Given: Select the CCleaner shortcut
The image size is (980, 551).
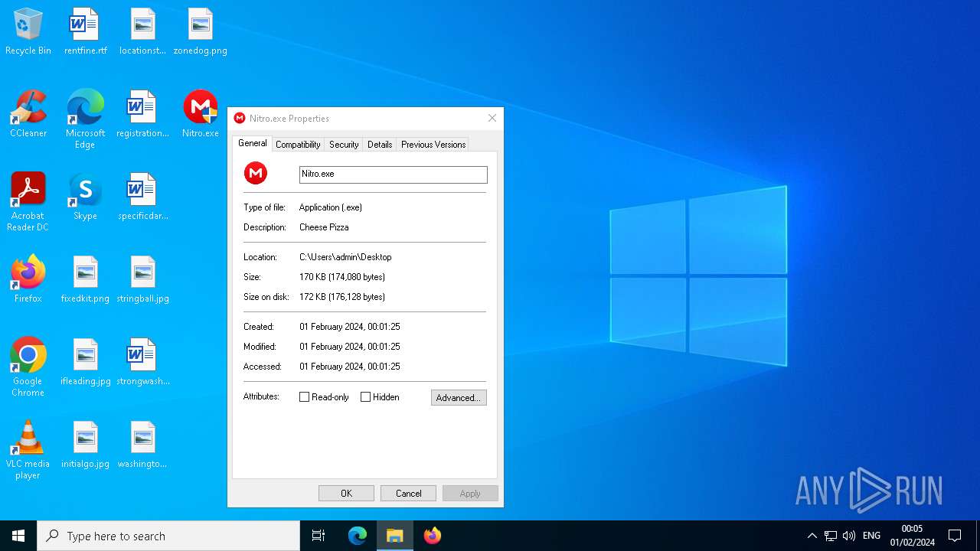Looking at the screenshot, I should (x=28, y=114).
